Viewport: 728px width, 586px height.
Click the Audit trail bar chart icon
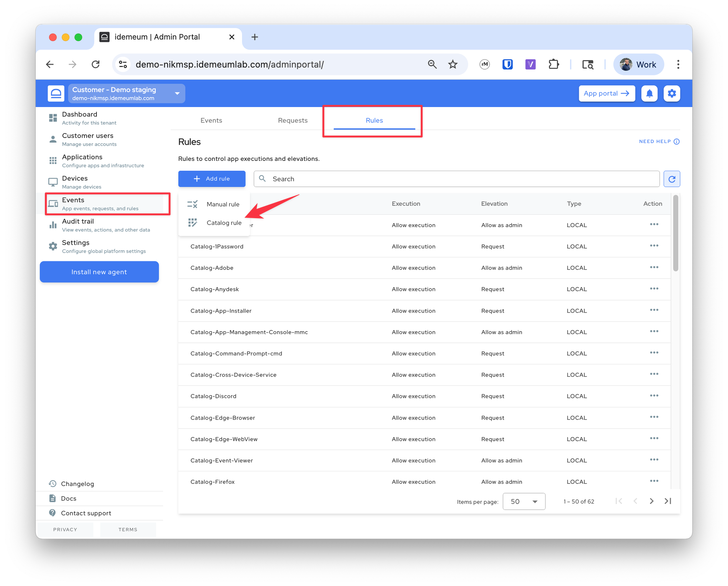point(53,225)
